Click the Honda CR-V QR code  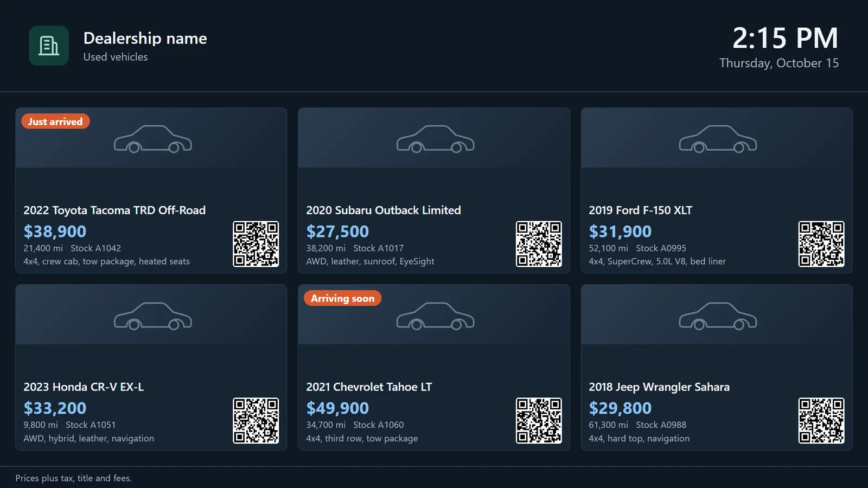pyautogui.click(x=256, y=421)
